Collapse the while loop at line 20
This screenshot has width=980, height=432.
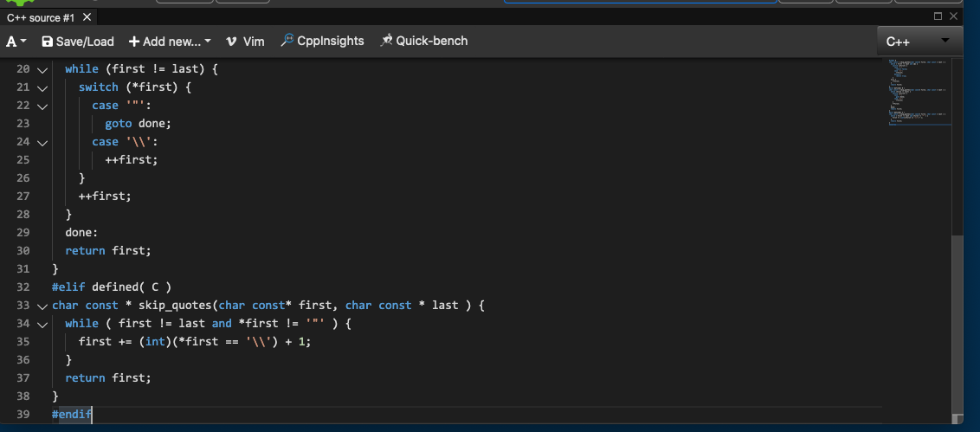42,70
